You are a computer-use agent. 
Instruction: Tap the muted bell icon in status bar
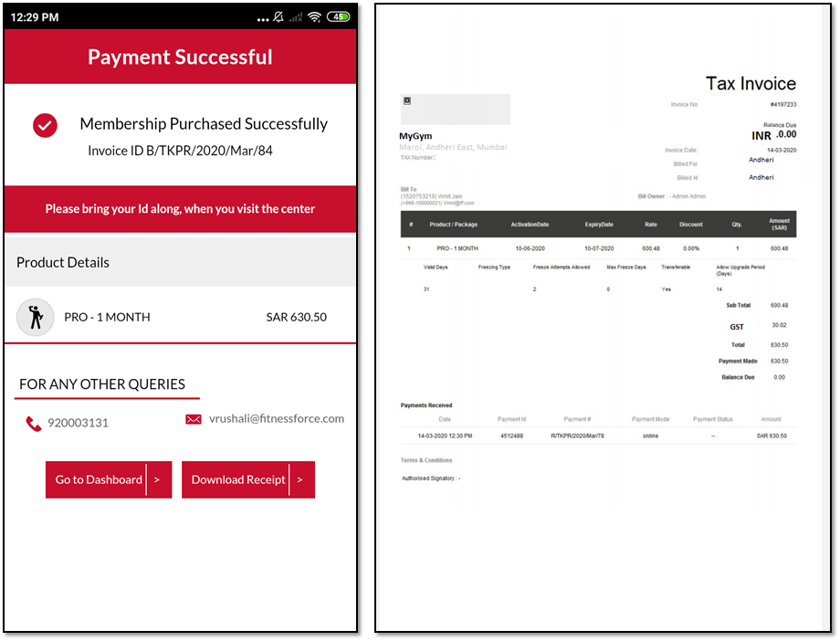(278, 17)
